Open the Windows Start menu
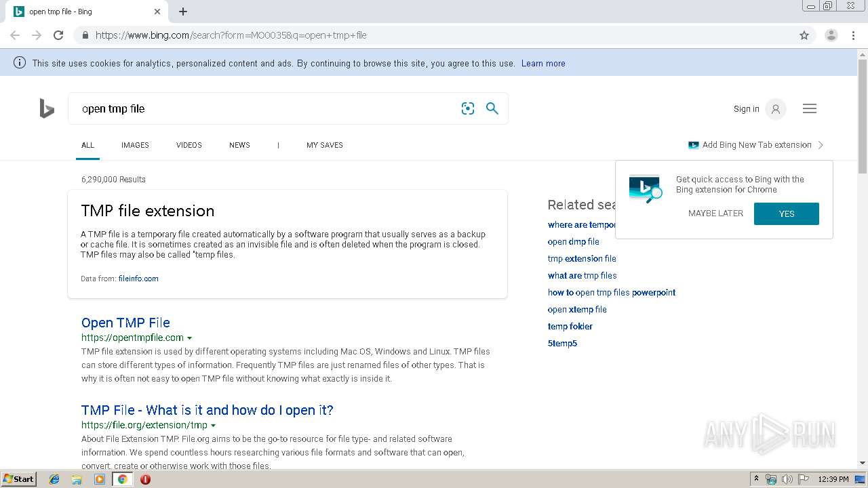 (x=18, y=479)
